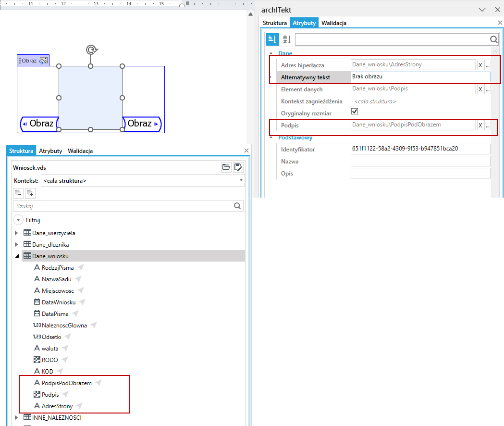Expand all tree nodes icon

[x=30, y=193]
